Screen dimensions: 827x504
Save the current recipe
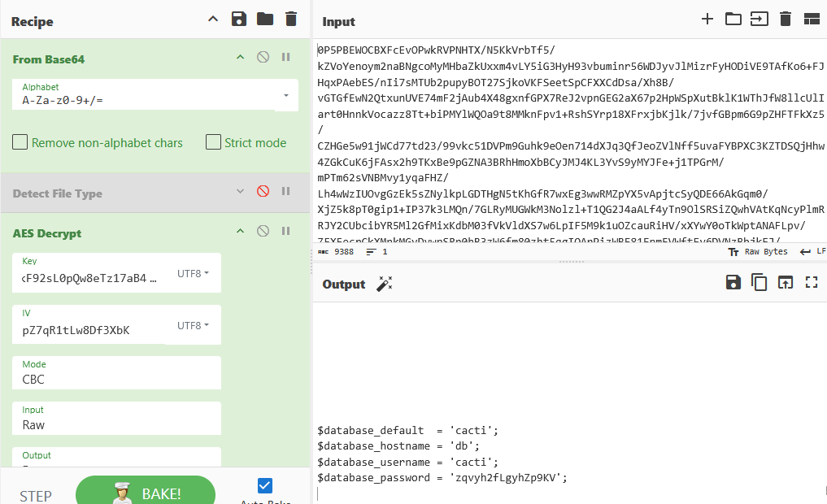[x=238, y=20]
